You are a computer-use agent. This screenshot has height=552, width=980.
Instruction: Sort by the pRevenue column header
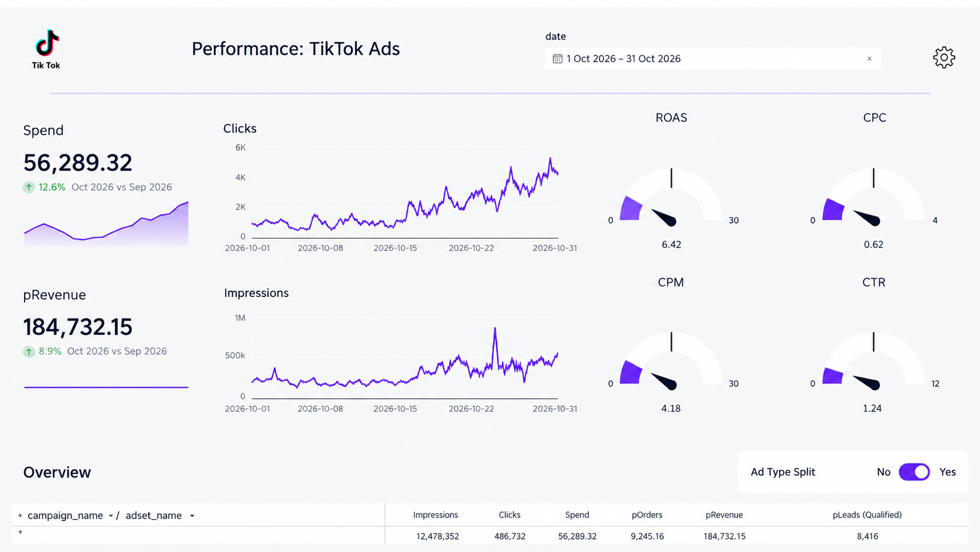click(x=724, y=515)
